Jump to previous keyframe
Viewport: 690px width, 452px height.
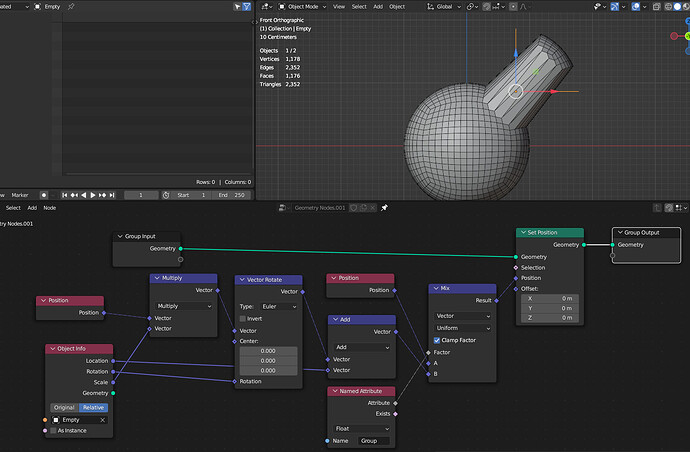point(74,195)
